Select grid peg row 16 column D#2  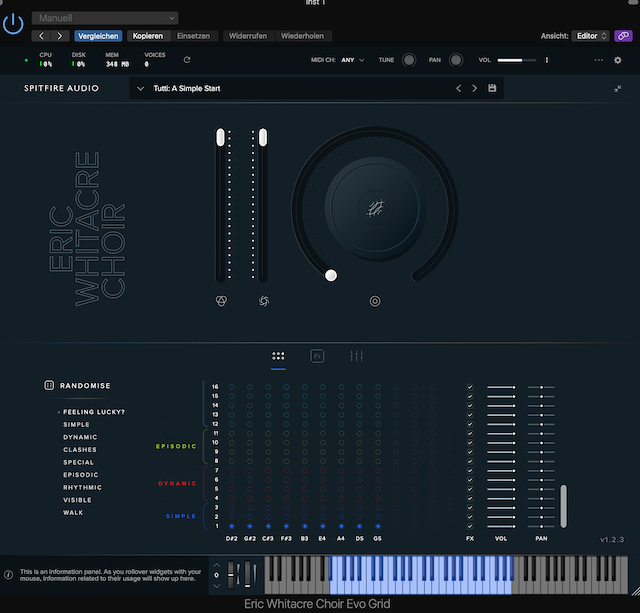pos(232,387)
